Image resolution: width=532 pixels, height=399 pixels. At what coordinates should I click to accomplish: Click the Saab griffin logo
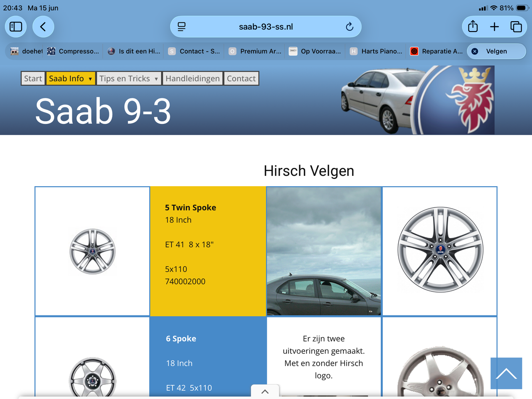click(x=470, y=100)
